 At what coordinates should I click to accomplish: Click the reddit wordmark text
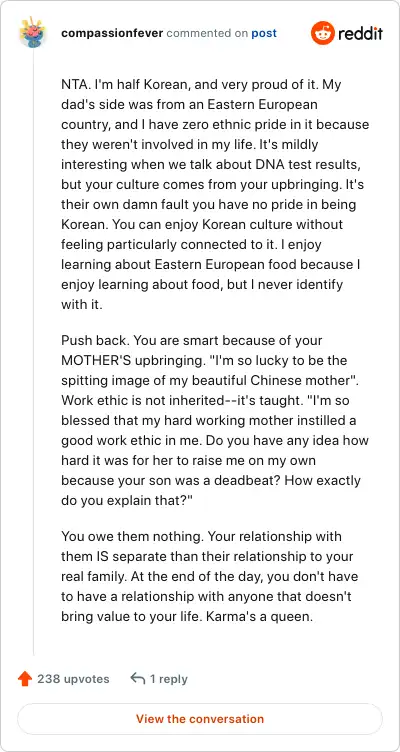pos(361,34)
